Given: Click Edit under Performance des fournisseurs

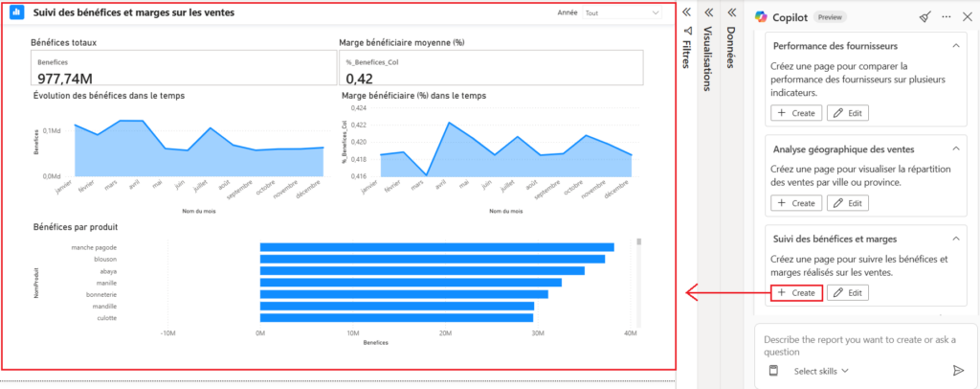Looking at the screenshot, I should coord(847,113).
